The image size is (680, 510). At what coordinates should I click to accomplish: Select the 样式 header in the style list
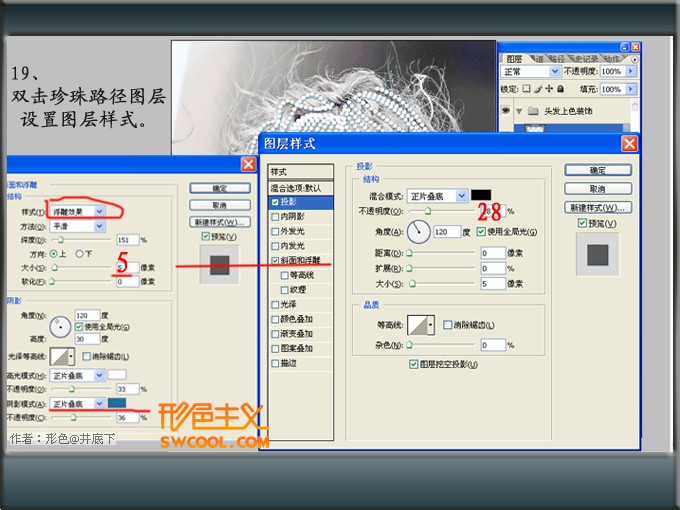coord(301,172)
